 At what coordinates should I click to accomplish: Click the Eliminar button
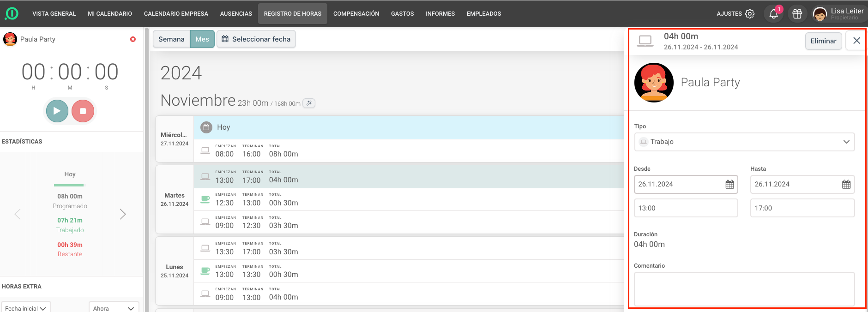823,41
